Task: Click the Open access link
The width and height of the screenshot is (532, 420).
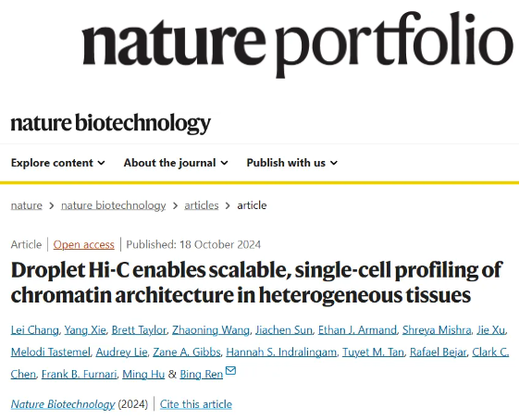Action: click(x=84, y=244)
